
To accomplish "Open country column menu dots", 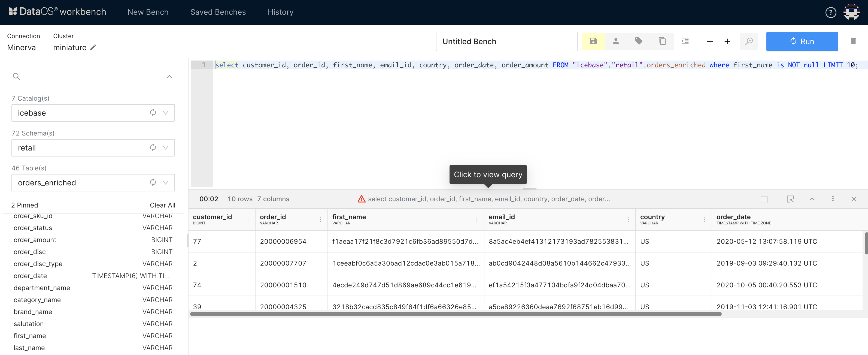I will pos(704,219).
